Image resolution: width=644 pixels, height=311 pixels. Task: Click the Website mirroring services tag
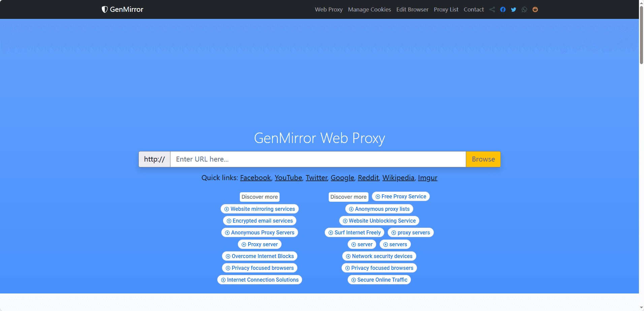tap(260, 209)
